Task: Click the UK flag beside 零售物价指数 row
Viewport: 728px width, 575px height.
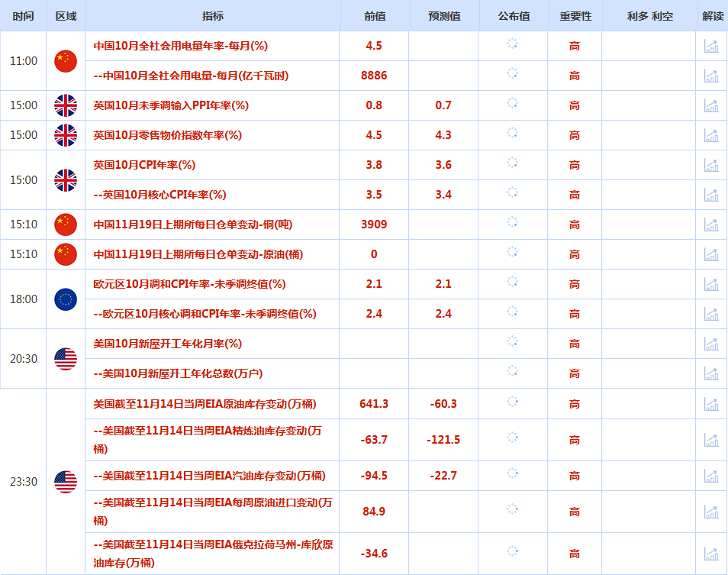Action: 66,135
